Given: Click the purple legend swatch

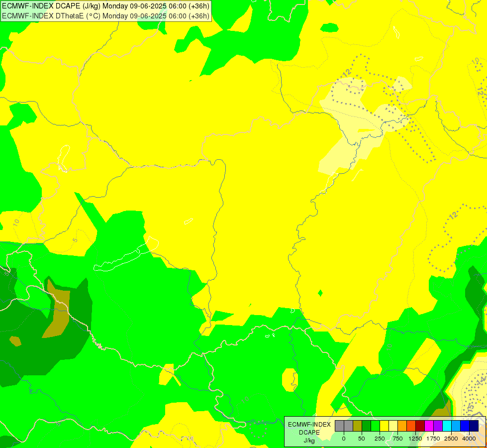Looking at the screenshot, I should [438, 426].
